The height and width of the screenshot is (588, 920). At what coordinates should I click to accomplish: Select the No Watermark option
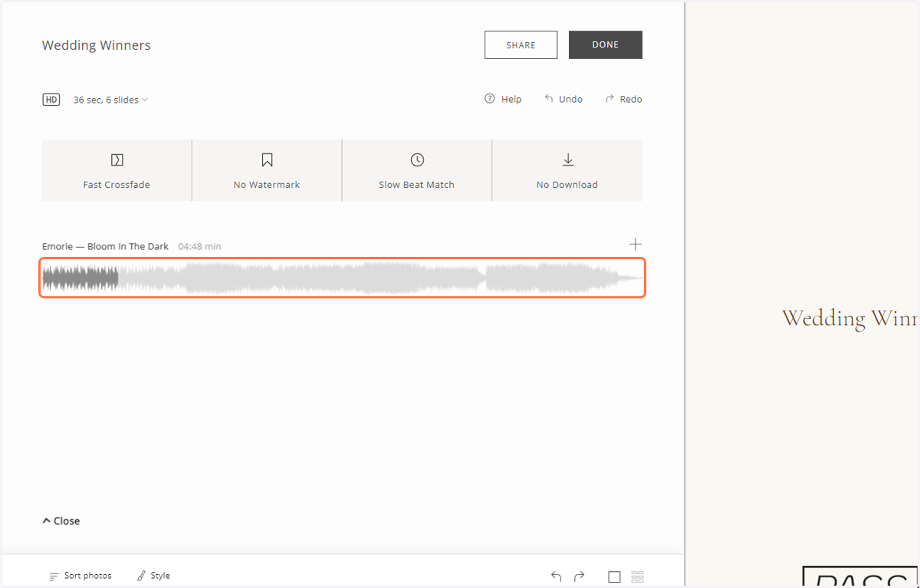[267, 170]
